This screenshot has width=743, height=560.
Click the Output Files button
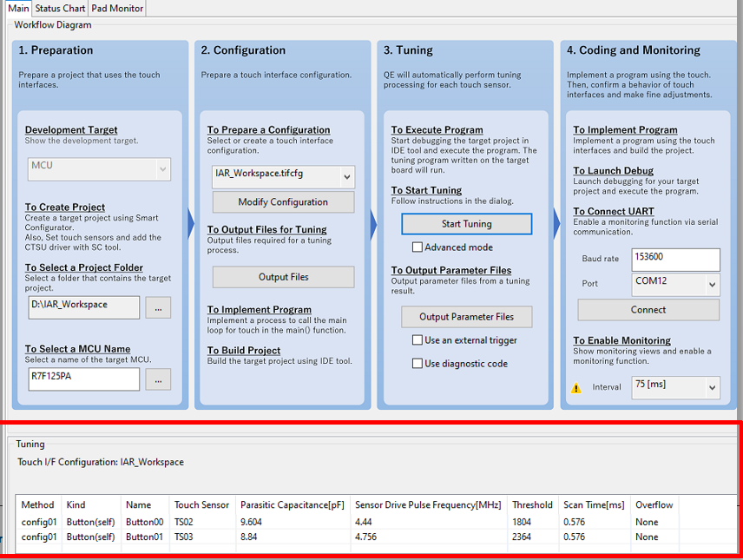point(283,277)
